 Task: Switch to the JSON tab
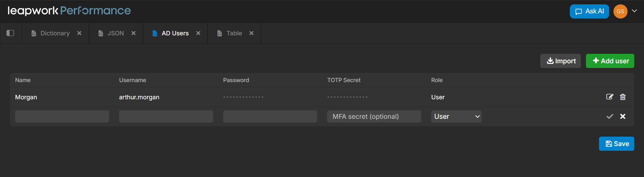[x=115, y=33]
